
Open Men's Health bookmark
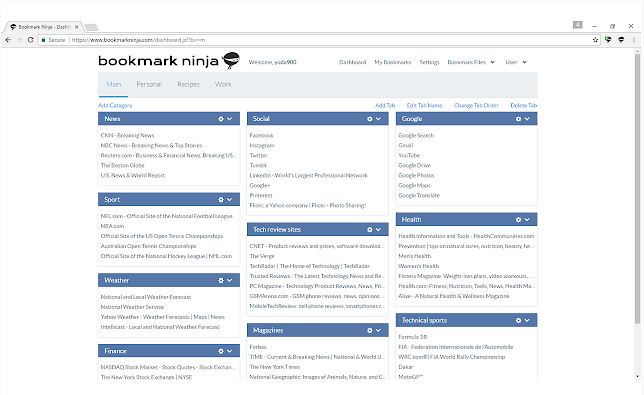(x=414, y=256)
